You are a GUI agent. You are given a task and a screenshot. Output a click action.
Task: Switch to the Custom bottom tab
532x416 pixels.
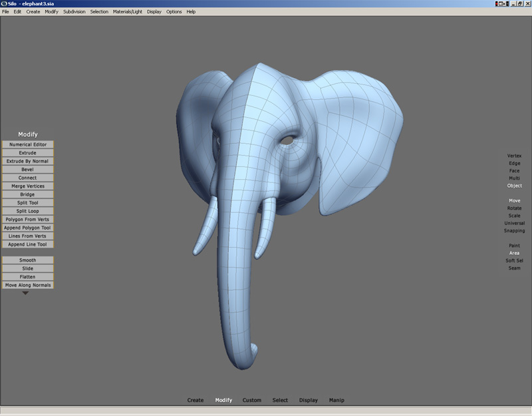252,400
